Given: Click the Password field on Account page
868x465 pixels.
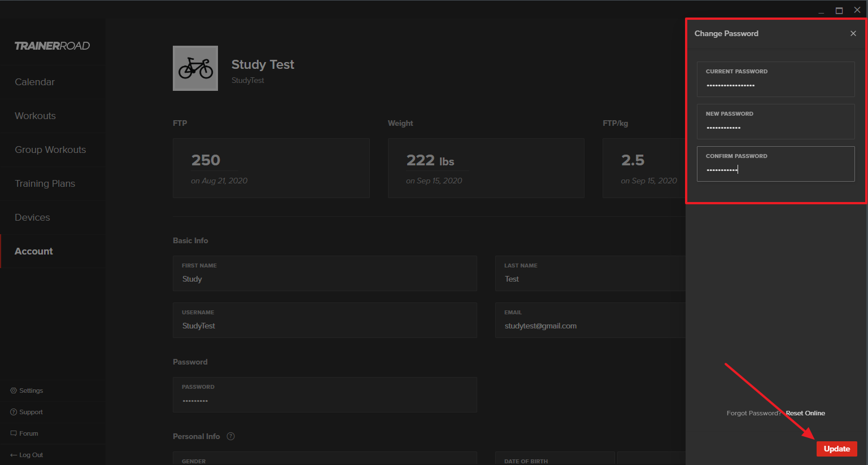Looking at the screenshot, I should tap(325, 394).
